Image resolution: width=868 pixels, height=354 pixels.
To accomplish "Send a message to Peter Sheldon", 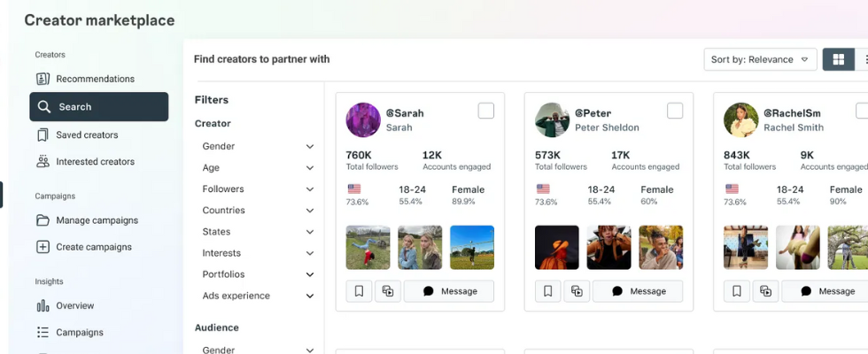I will (638, 291).
